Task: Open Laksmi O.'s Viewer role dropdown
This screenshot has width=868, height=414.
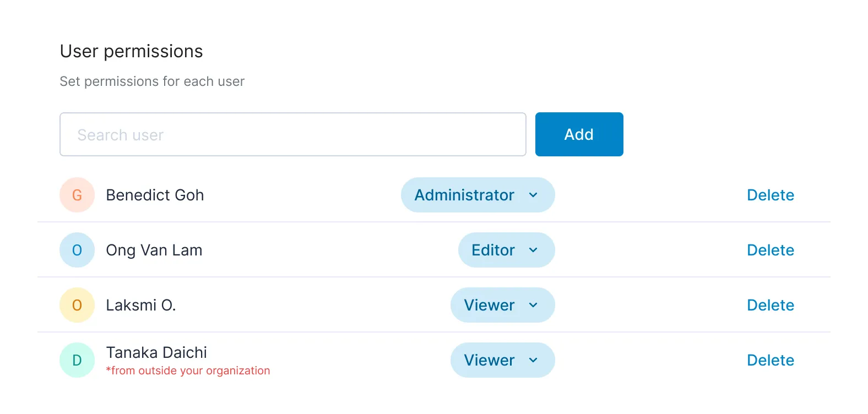Action: 502,305
